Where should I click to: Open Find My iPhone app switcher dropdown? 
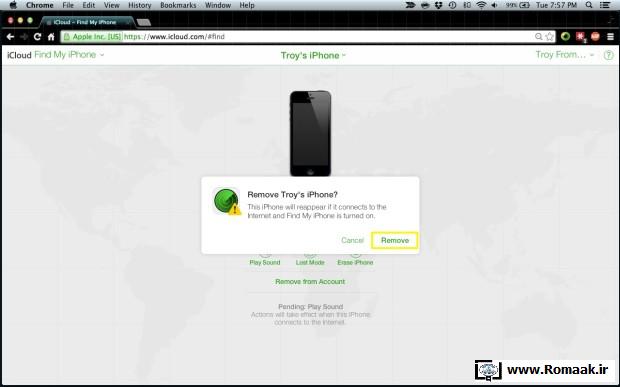click(x=69, y=55)
